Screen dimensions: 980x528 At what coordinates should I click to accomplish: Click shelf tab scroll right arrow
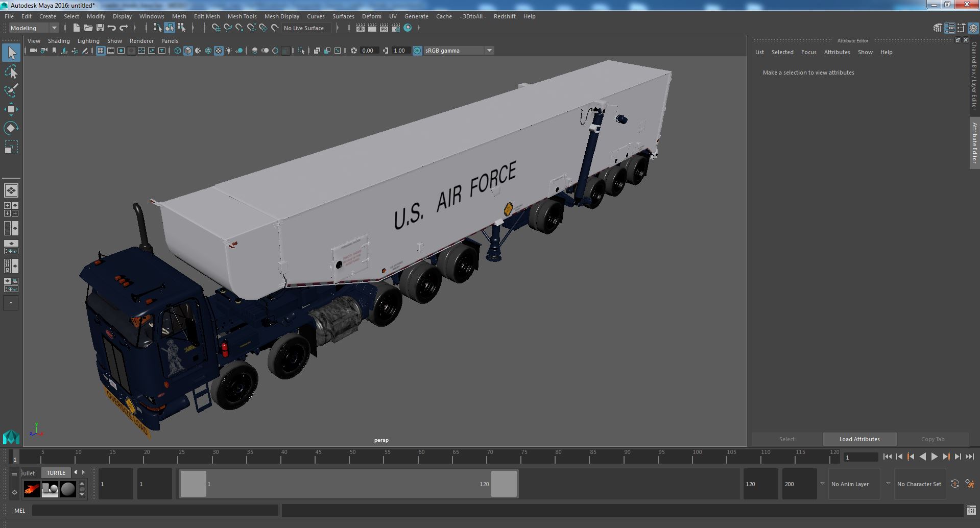point(83,472)
